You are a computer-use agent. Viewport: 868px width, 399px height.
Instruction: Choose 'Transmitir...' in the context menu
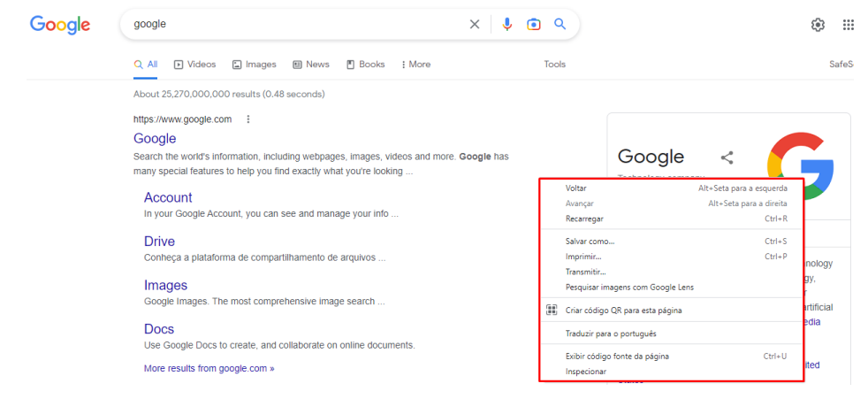[672, 272]
